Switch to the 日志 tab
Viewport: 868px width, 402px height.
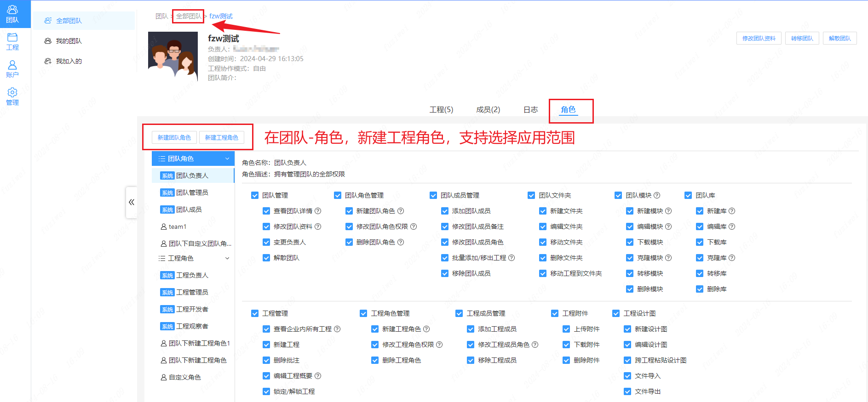click(x=531, y=109)
